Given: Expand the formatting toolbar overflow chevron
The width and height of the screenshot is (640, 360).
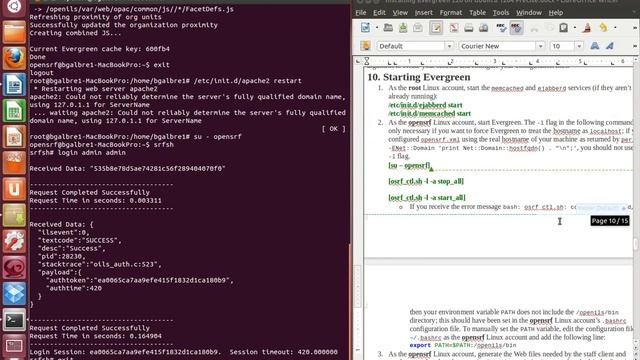Looking at the screenshot, I should (x=635, y=46).
